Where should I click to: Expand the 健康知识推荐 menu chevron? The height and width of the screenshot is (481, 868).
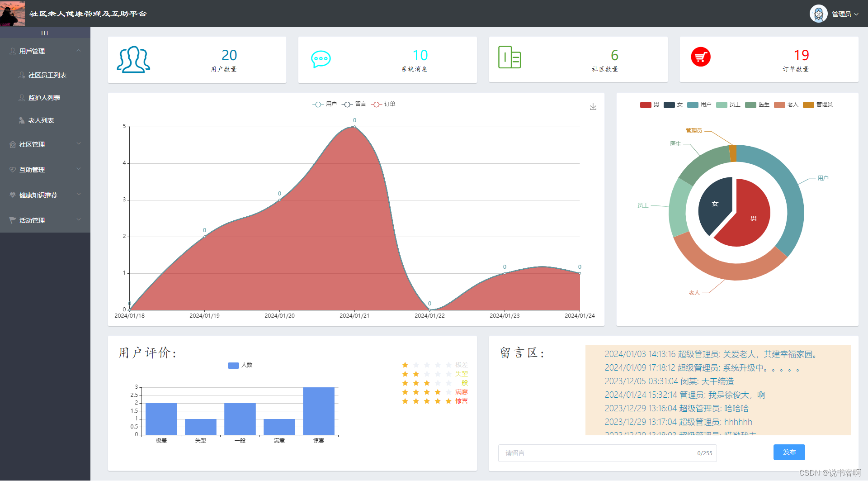coord(79,195)
